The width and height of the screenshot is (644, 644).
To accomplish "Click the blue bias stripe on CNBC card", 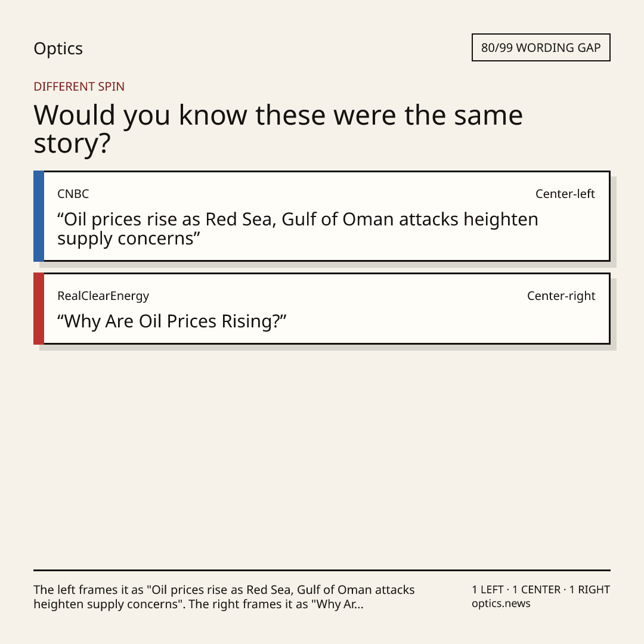I will (x=39, y=216).
